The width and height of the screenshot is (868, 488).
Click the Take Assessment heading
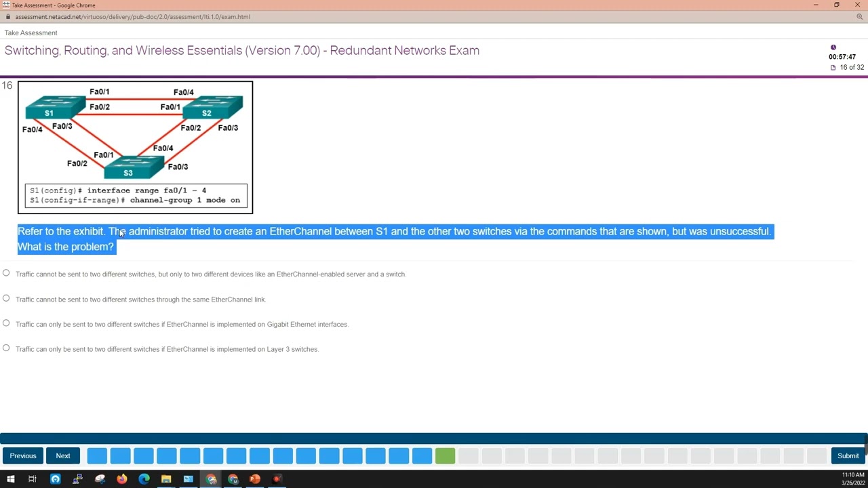coord(31,33)
